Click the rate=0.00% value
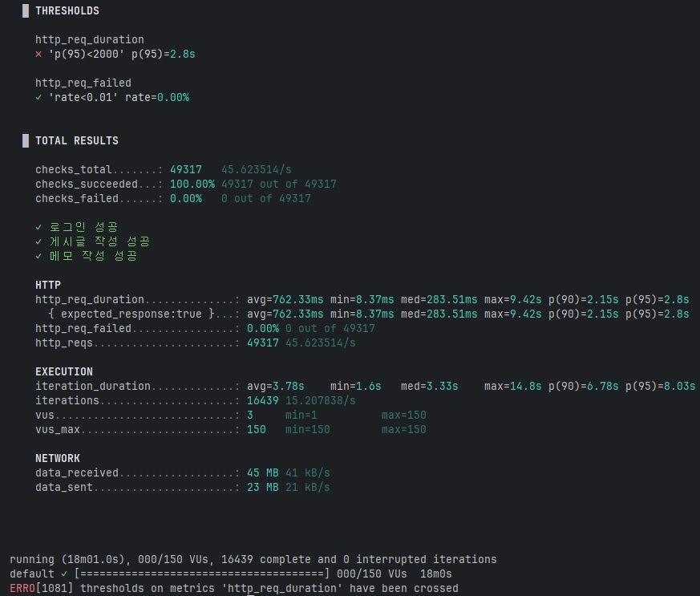Screen dimensions: 700x596 tap(156, 97)
